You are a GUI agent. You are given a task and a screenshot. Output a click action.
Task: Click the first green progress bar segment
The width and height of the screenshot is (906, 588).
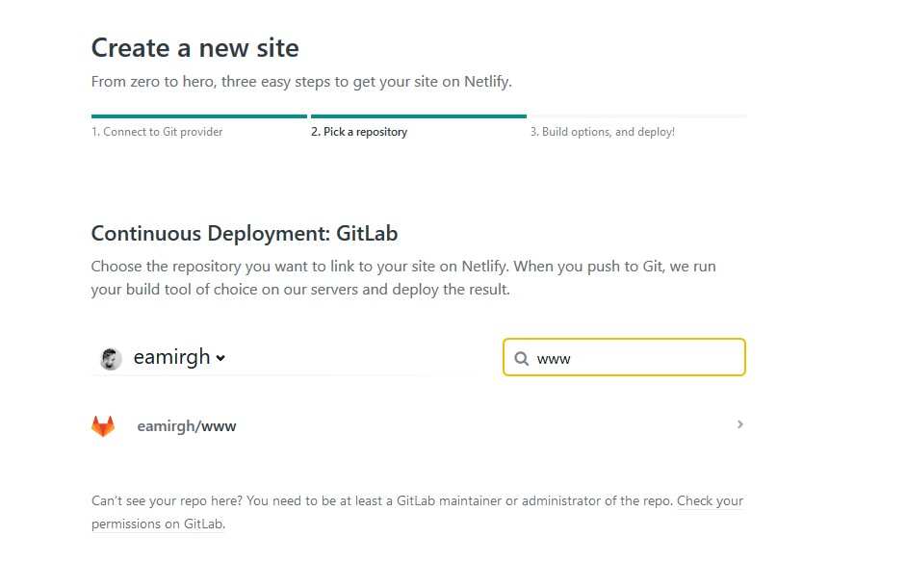(198, 116)
